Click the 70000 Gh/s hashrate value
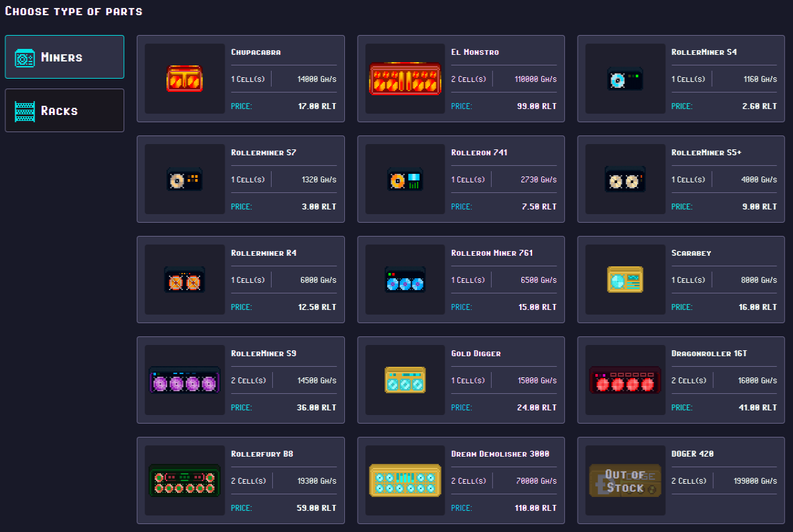The width and height of the screenshot is (793, 532). 537,481
